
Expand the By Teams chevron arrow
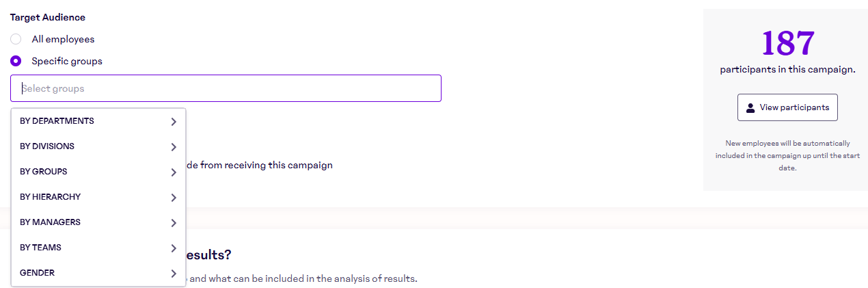(x=174, y=248)
